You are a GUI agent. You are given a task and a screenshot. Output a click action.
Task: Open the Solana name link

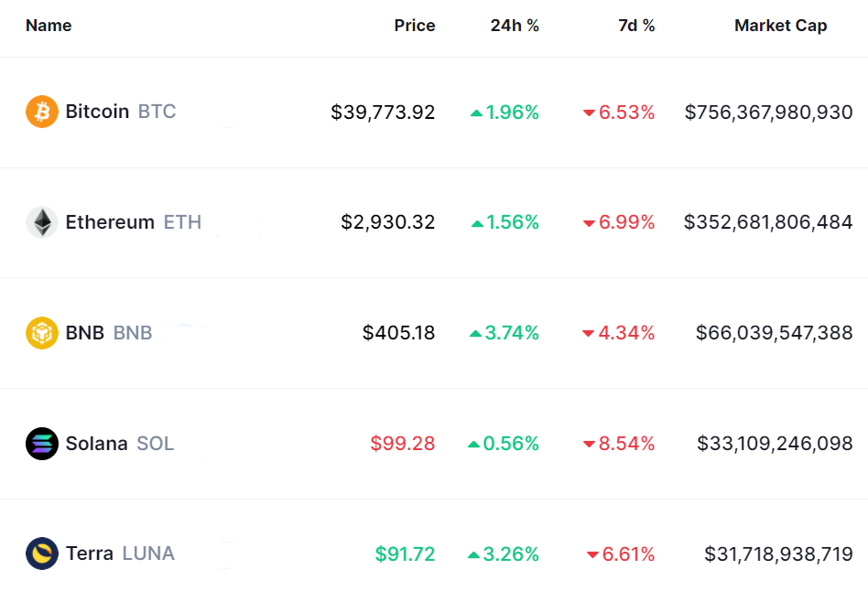[x=96, y=444]
